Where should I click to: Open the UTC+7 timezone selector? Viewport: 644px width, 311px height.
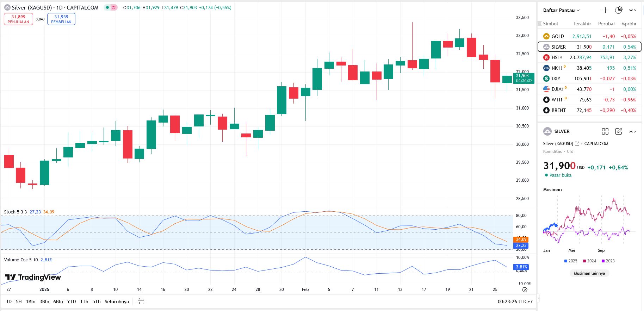point(515,301)
